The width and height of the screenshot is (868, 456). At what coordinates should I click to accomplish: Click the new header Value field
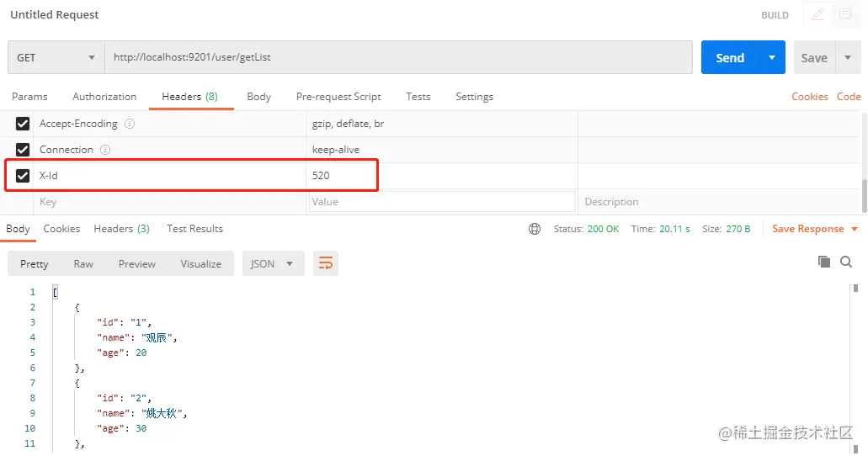[x=442, y=202]
